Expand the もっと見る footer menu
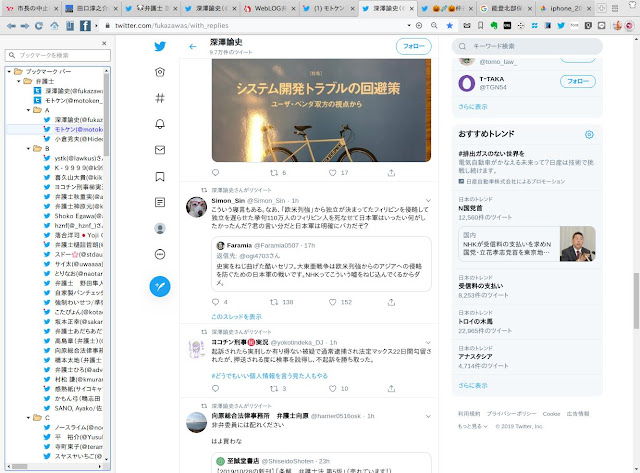This screenshot has width=640, height=473. (473, 426)
